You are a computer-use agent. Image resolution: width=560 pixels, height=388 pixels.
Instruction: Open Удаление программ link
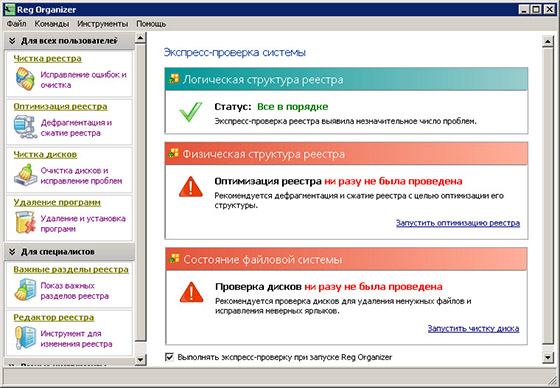coord(57,202)
